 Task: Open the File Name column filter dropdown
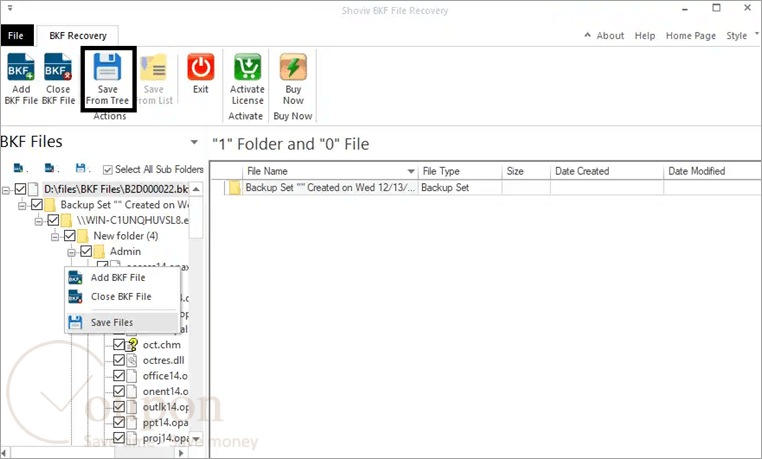[x=411, y=171]
